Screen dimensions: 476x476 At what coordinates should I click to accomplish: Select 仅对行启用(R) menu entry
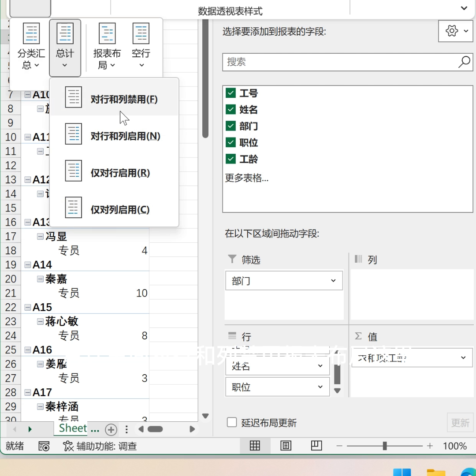click(114, 172)
